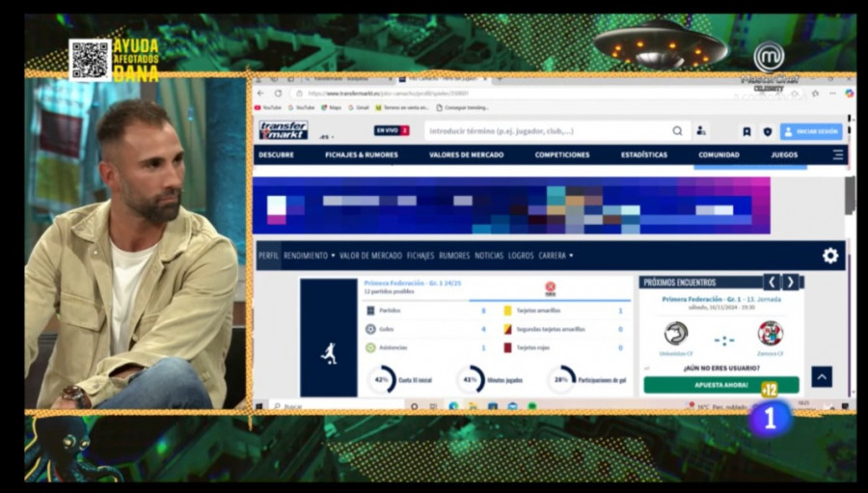868x493 pixels.
Task: Click the Transfermarkt logo
Action: tap(284, 130)
